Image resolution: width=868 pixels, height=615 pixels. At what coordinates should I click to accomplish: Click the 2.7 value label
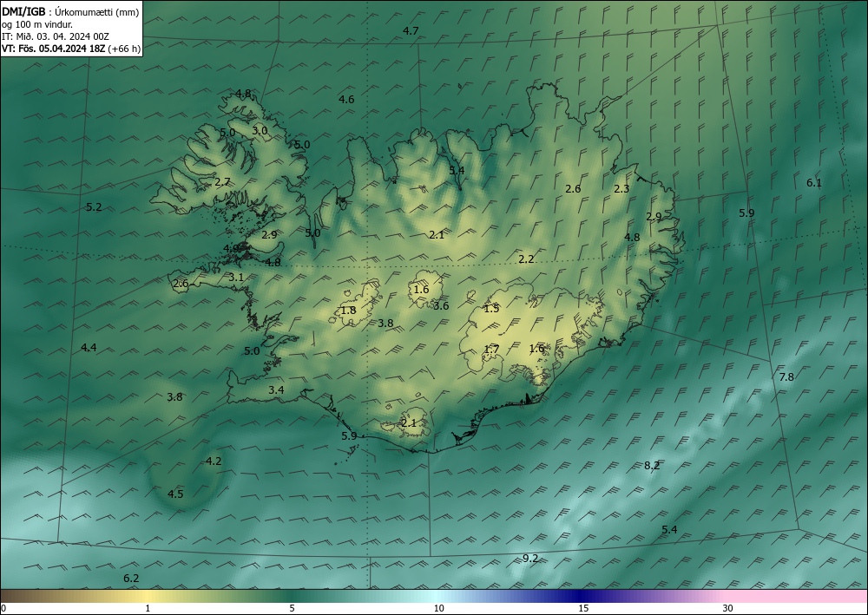222,182
